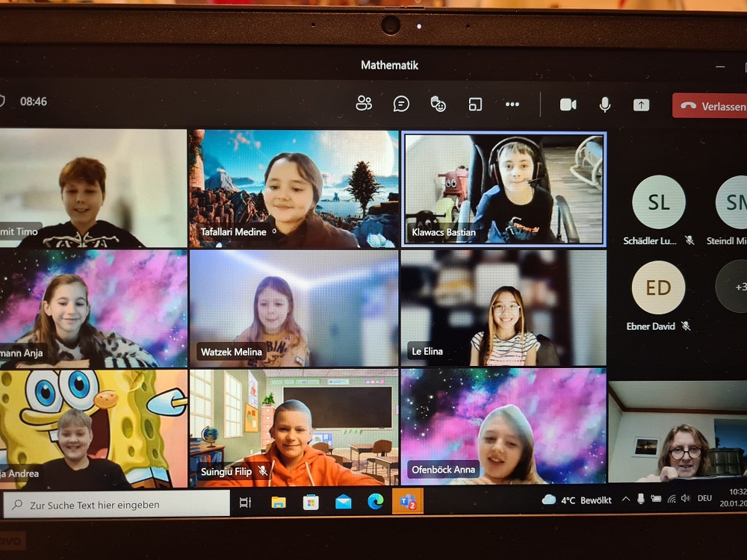Image resolution: width=747 pixels, height=560 pixels.
Task: Open the breakout rooms icon
Action: 475,105
